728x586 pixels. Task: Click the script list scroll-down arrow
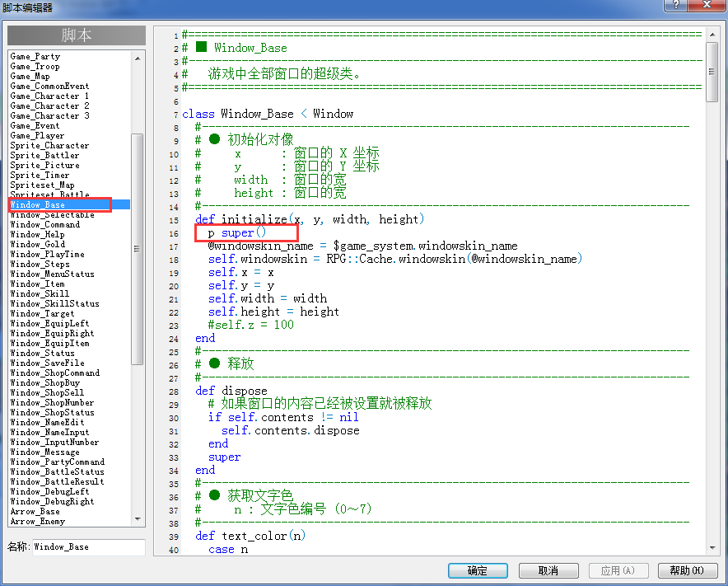138,519
